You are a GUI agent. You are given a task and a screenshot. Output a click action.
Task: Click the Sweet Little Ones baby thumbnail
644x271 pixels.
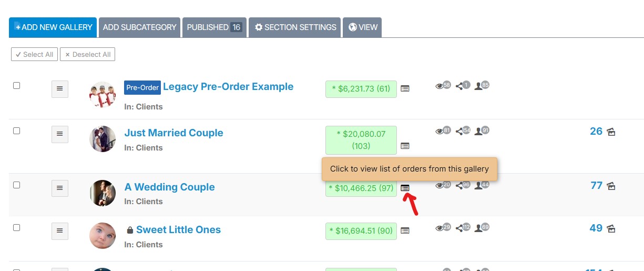tap(103, 236)
